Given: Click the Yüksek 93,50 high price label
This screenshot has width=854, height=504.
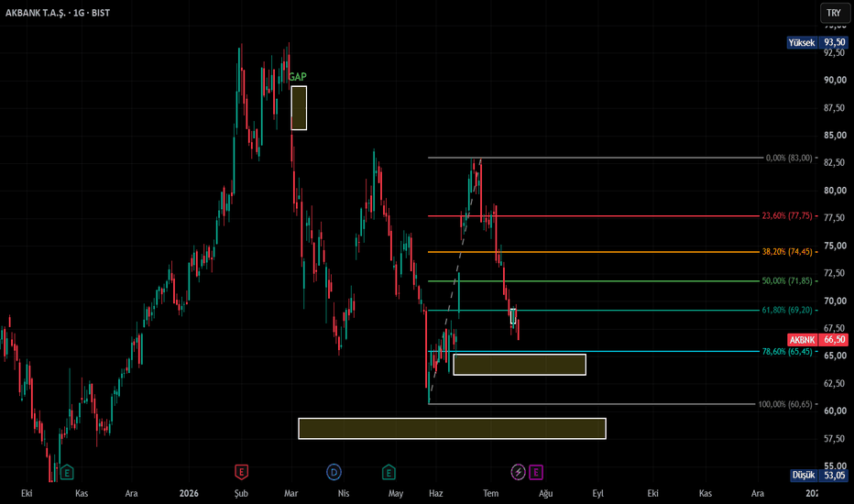Looking at the screenshot, I should [x=817, y=42].
